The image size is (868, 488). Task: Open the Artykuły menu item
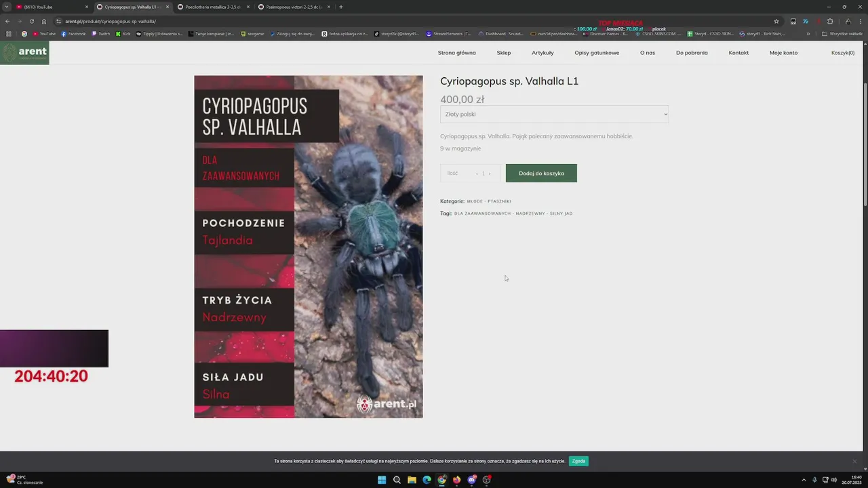(542, 53)
